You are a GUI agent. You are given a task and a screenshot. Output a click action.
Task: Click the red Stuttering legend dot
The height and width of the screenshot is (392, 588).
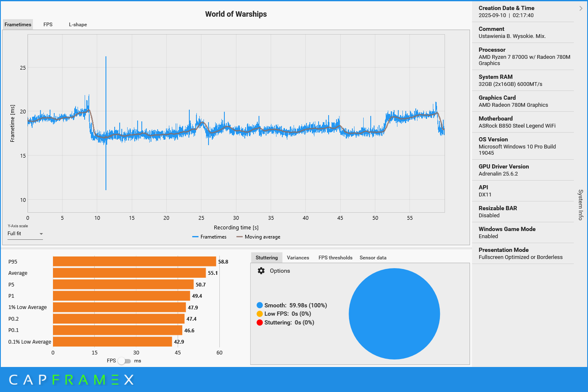260,322
